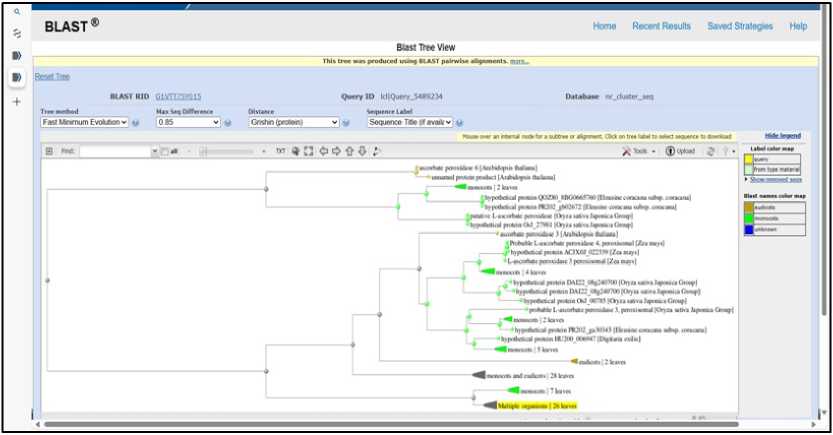
Task: Click into the Find input field
Action: click(x=116, y=151)
